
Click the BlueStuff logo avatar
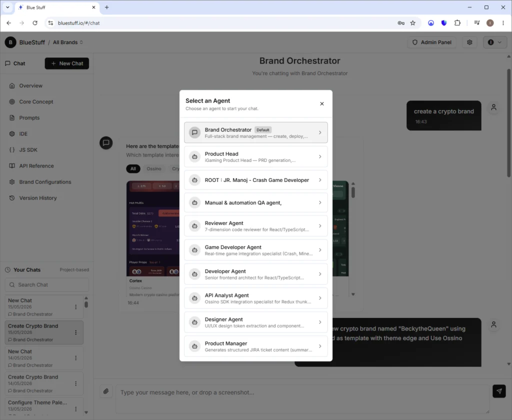tap(10, 42)
